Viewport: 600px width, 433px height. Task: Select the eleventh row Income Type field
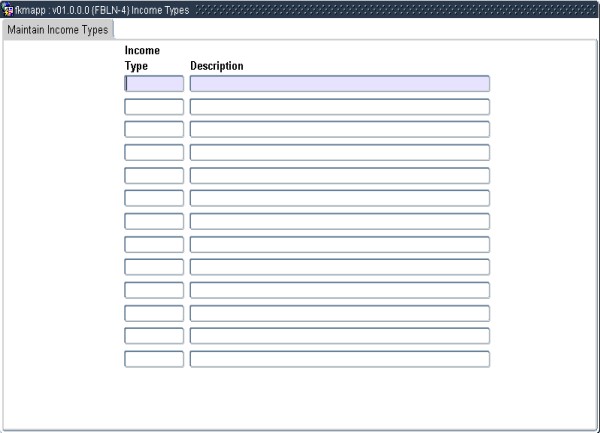point(154,313)
